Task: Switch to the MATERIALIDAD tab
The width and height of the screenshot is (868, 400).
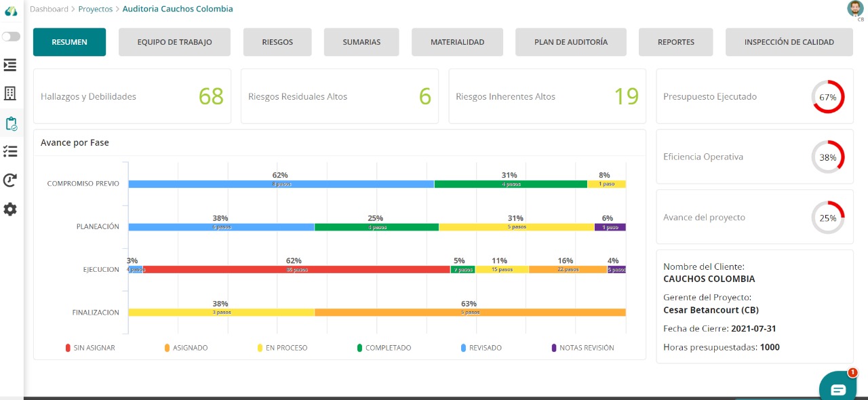Action: click(x=457, y=41)
